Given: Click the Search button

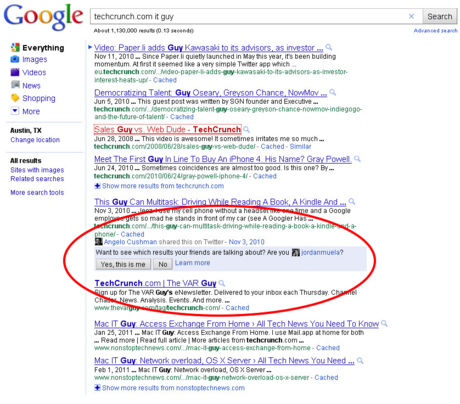Looking at the screenshot, I should coord(440,16).
